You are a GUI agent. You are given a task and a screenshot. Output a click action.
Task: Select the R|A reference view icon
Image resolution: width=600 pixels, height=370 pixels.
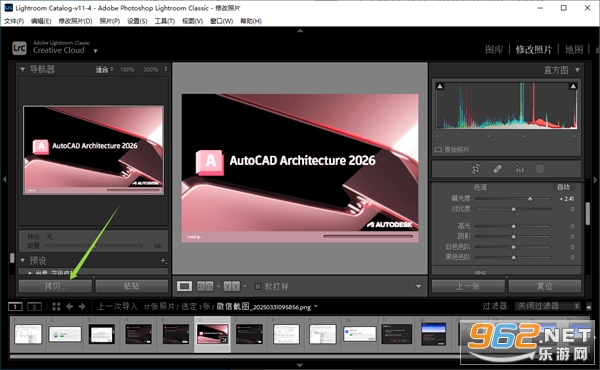click(x=205, y=286)
